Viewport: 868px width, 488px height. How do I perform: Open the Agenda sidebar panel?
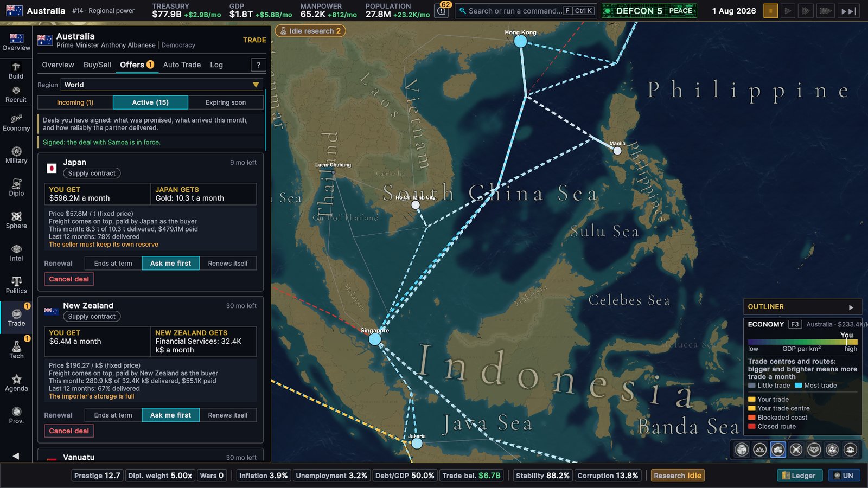(16, 383)
